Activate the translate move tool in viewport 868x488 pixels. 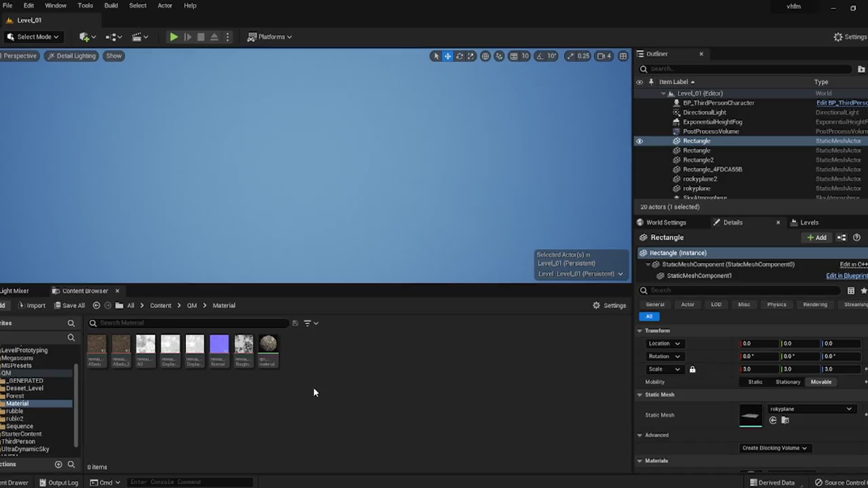click(448, 56)
